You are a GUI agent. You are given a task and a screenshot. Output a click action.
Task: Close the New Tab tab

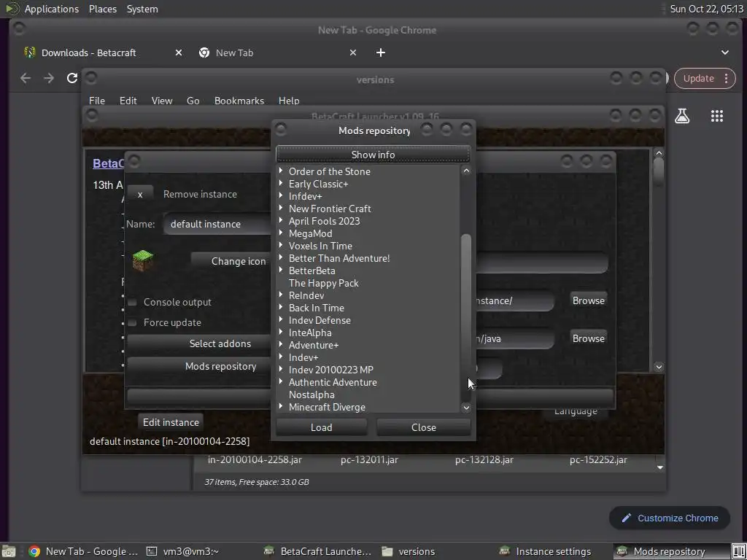tap(352, 52)
